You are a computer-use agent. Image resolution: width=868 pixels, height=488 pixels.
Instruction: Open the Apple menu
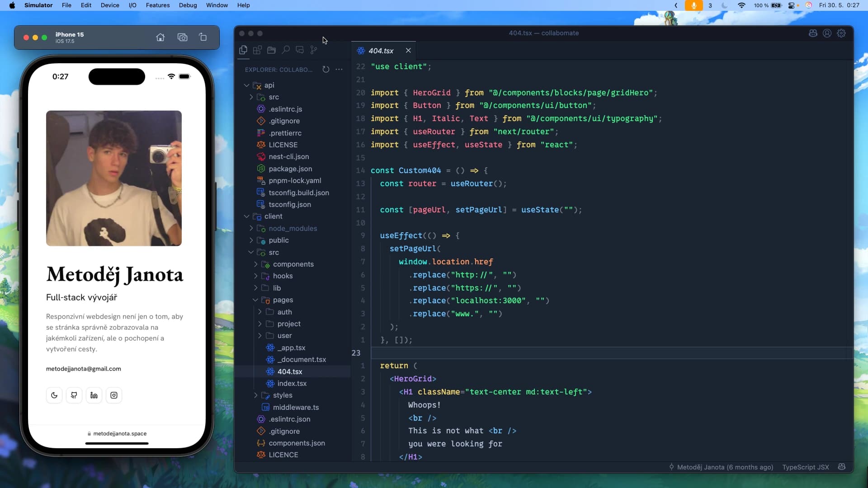click(12, 5)
